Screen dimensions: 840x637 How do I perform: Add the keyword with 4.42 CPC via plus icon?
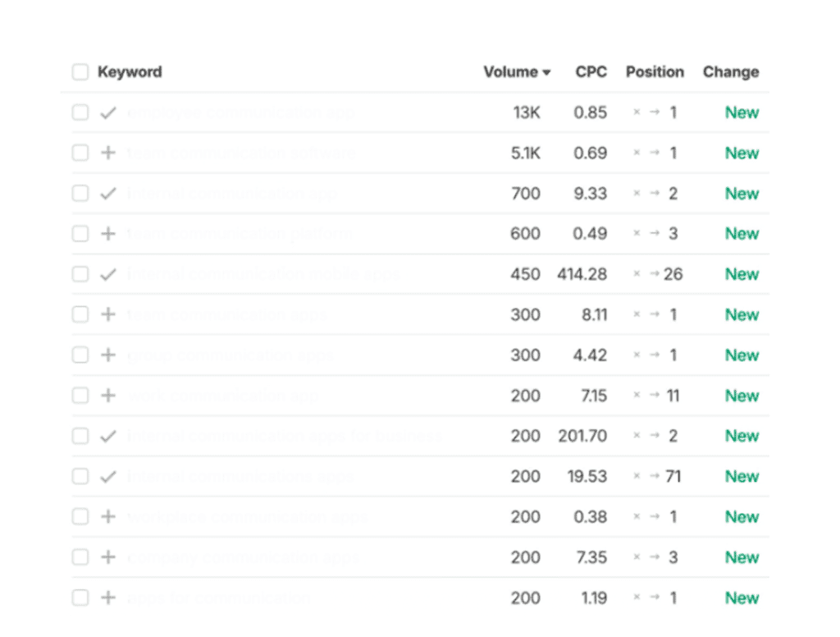coord(107,355)
